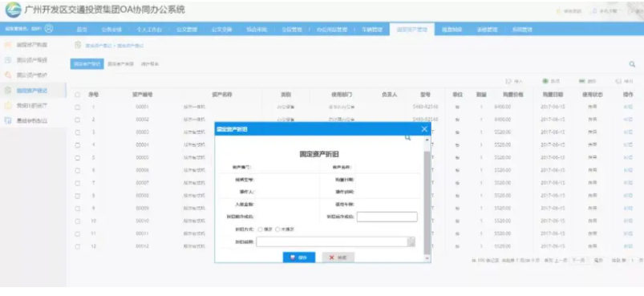Open 固定资产购置 in the sidebar
644x296 pixels.
click(x=31, y=45)
